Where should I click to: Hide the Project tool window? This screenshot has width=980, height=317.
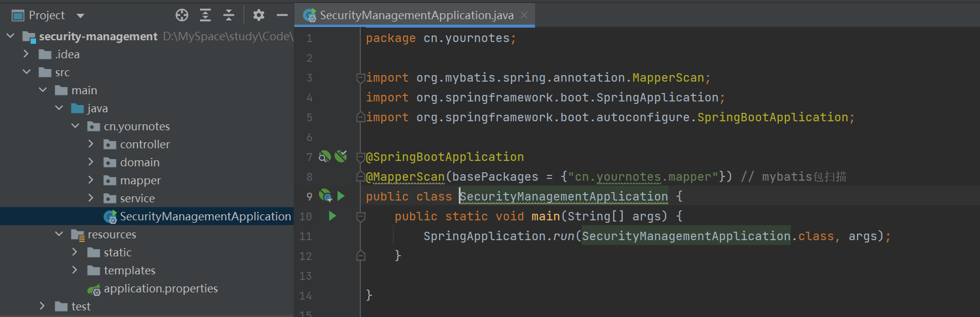282,15
